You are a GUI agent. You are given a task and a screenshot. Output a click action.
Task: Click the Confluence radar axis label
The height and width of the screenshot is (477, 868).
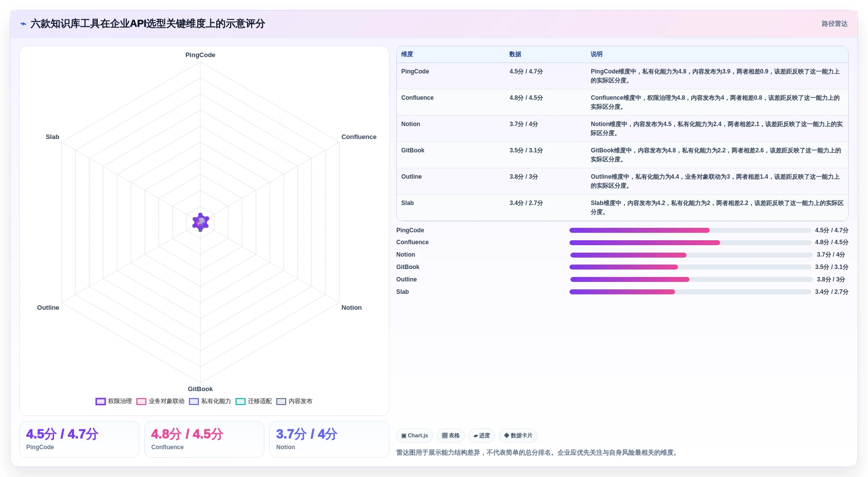click(359, 137)
